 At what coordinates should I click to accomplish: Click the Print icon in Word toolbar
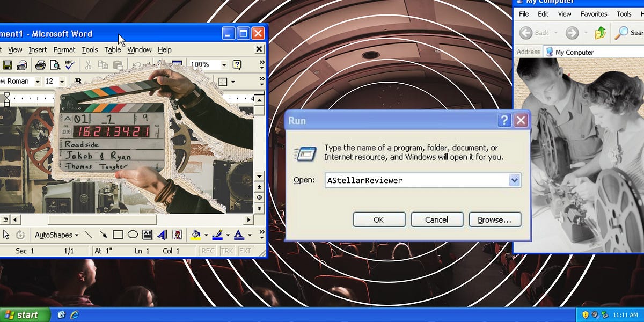(40, 65)
